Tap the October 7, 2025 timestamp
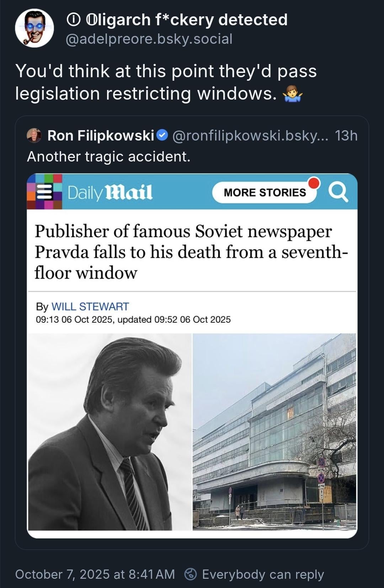 click(95, 574)
